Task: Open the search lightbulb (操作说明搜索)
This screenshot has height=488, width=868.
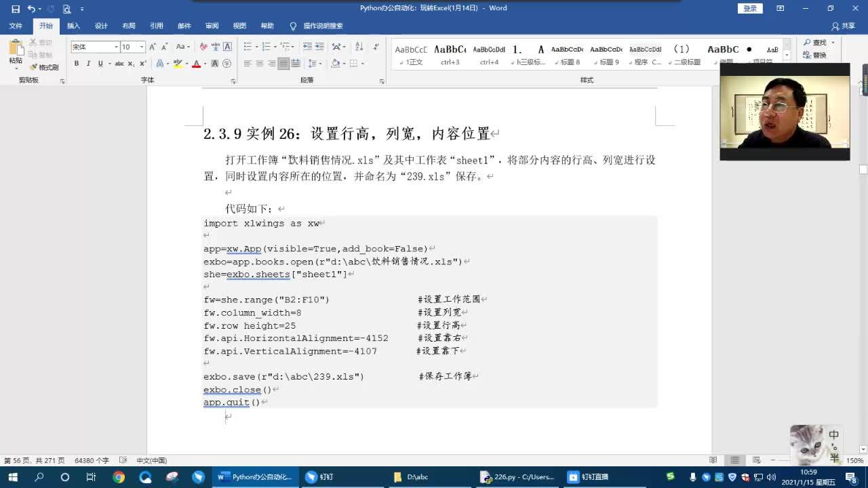Action: 316,26
